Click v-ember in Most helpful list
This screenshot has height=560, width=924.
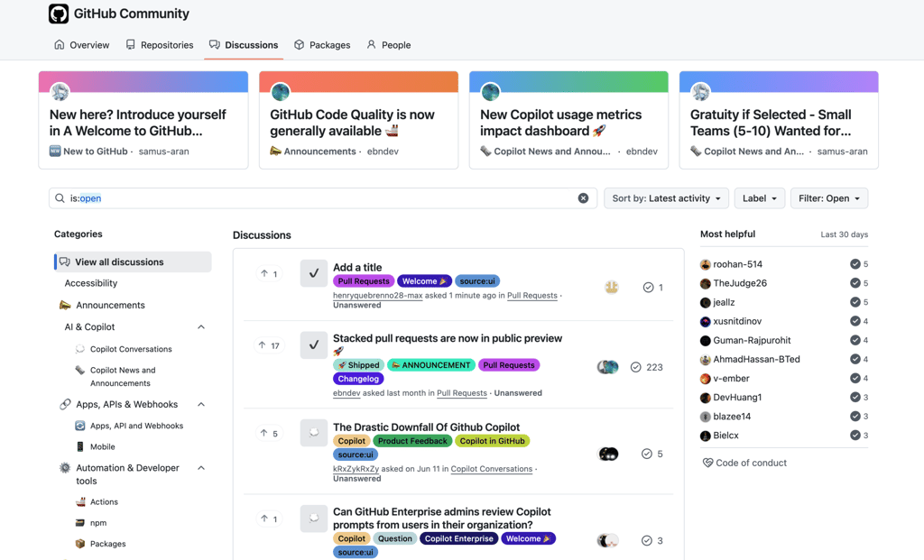click(731, 379)
